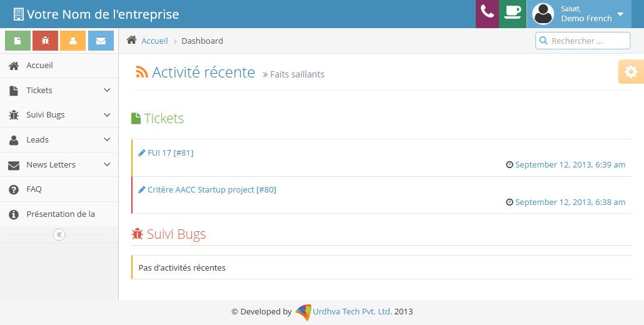Viewport: 644px width, 325px height.
Task: Click the green new ticket shortcut icon
Action: (x=18, y=41)
